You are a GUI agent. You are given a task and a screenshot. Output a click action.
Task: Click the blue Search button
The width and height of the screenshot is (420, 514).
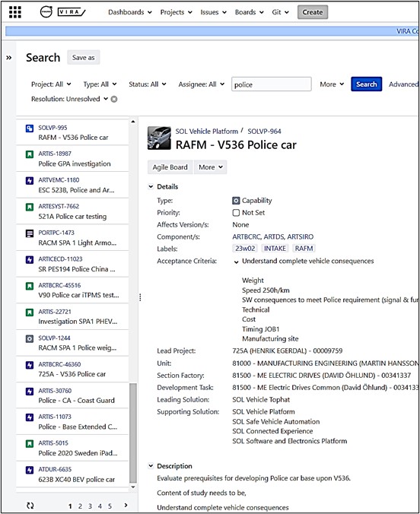tap(366, 84)
